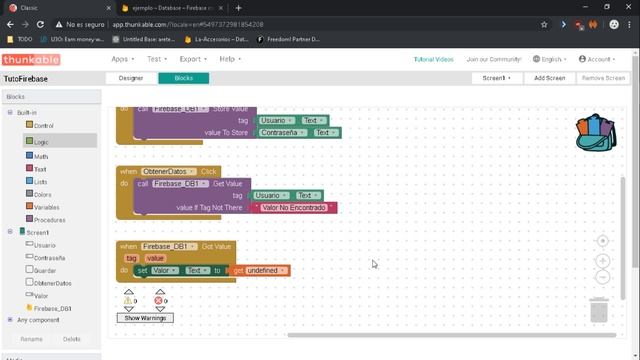Open Join our Community link
Viewport: 640px width, 360px height.
point(494,59)
